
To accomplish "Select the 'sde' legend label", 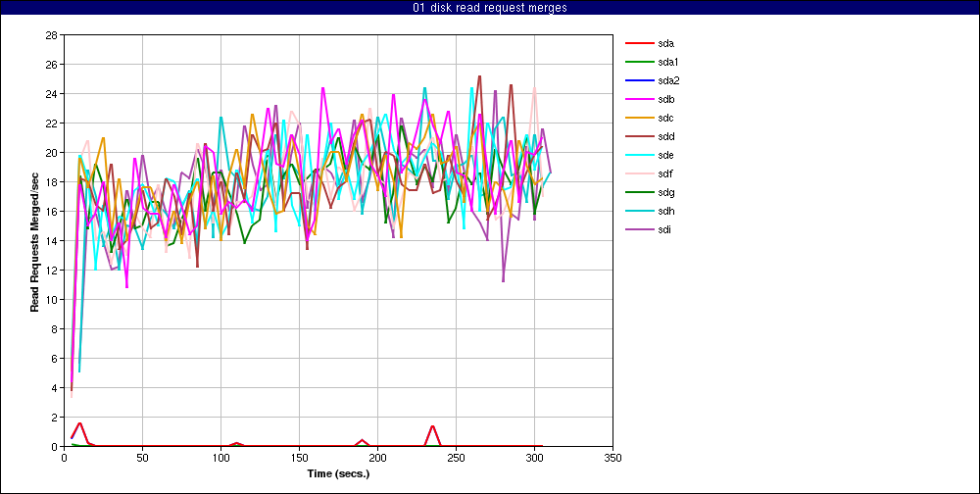I will tap(665, 155).
